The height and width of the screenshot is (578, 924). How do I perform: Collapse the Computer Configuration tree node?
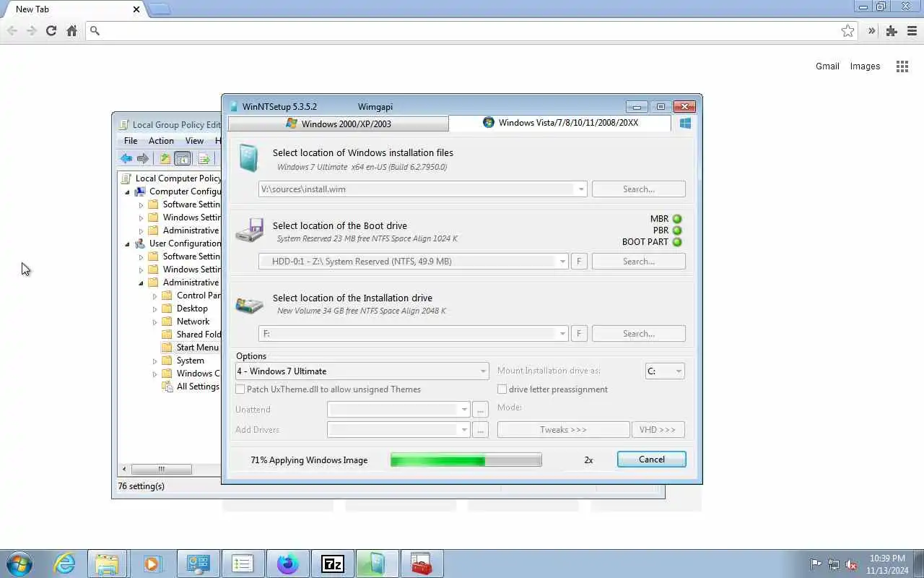click(x=128, y=192)
